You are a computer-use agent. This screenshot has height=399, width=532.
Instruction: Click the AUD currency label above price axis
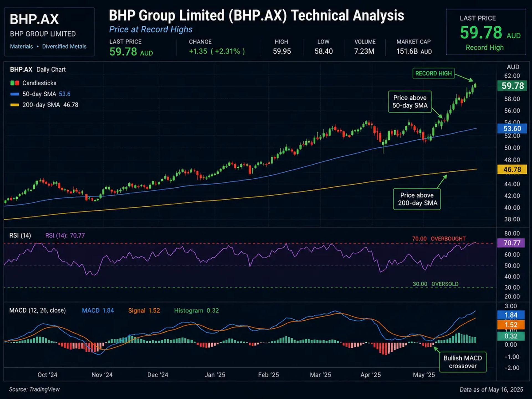513,67
